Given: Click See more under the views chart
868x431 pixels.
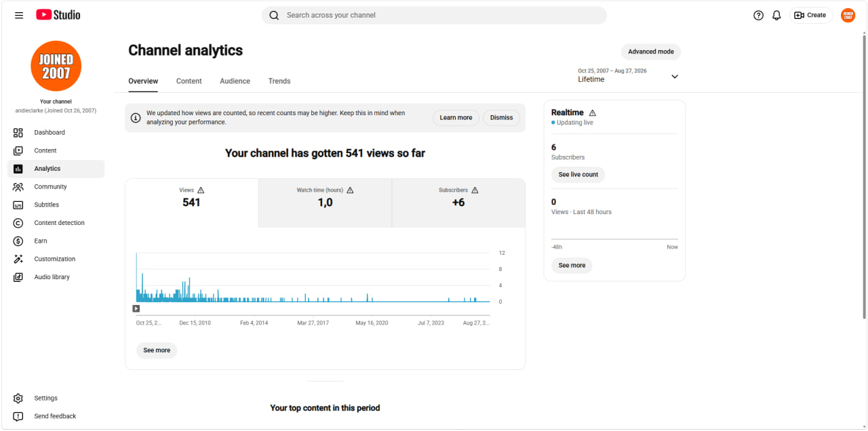Looking at the screenshot, I should (x=157, y=350).
